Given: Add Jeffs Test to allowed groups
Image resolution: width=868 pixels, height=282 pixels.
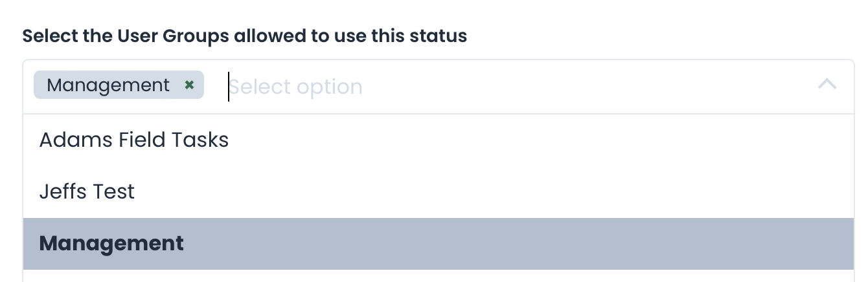Looking at the screenshot, I should [x=87, y=191].
